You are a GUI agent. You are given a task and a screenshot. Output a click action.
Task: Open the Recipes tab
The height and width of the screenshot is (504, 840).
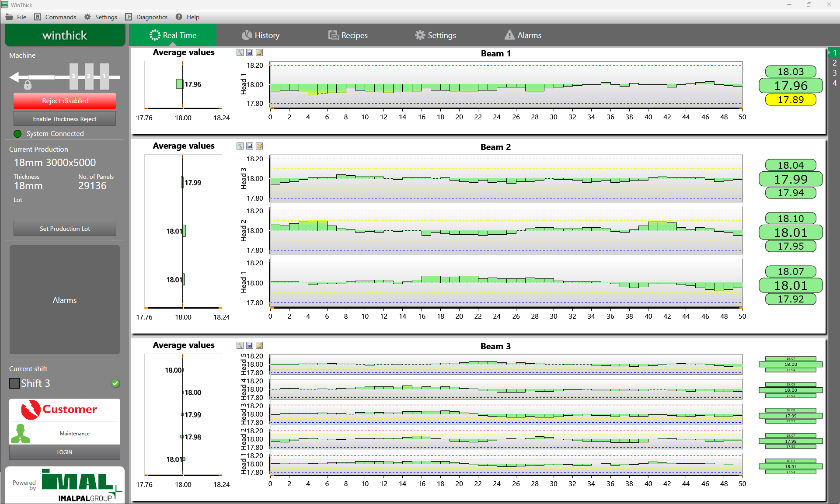click(x=348, y=35)
